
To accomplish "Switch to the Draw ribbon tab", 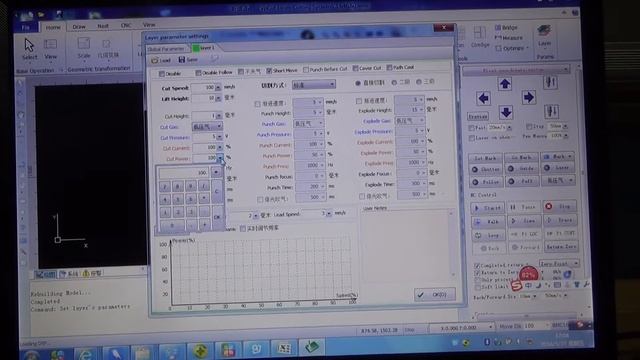I will (79, 27).
